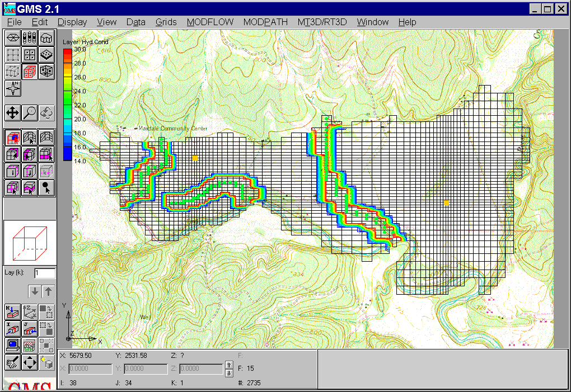The width and height of the screenshot is (571, 392).
Task: Select the 2D Grid module icon
Action: click(x=30, y=55)
